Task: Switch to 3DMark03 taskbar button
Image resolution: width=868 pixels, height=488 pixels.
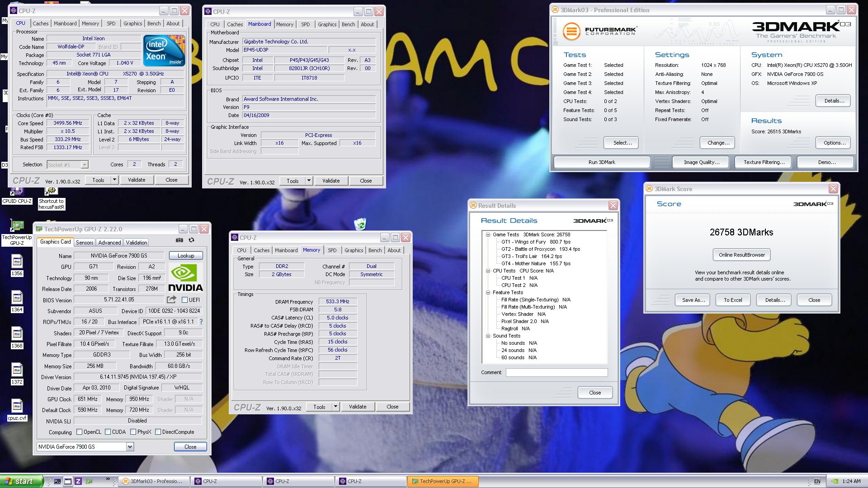Action: click(154, 481)
